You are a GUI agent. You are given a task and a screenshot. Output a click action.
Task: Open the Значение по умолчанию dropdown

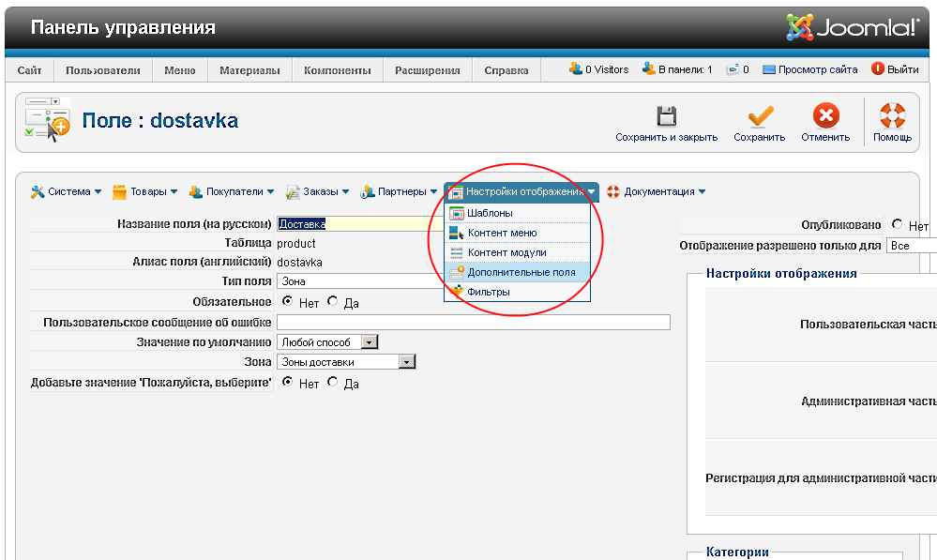pos(327,341)
